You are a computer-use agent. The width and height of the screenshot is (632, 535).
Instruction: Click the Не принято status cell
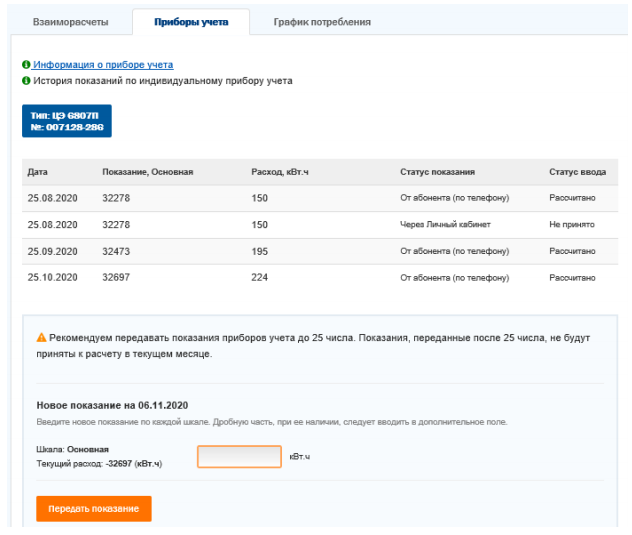pos(572,225)
